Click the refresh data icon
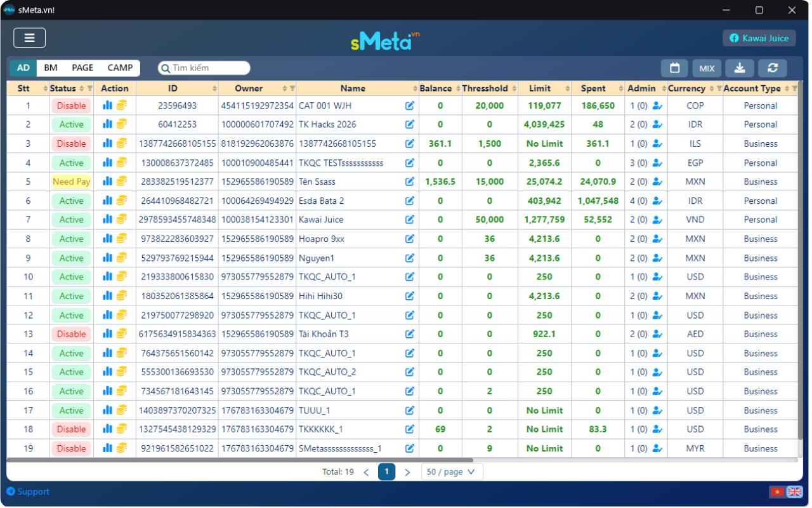The width and height of the screenshot is (812, 508). 772,69
